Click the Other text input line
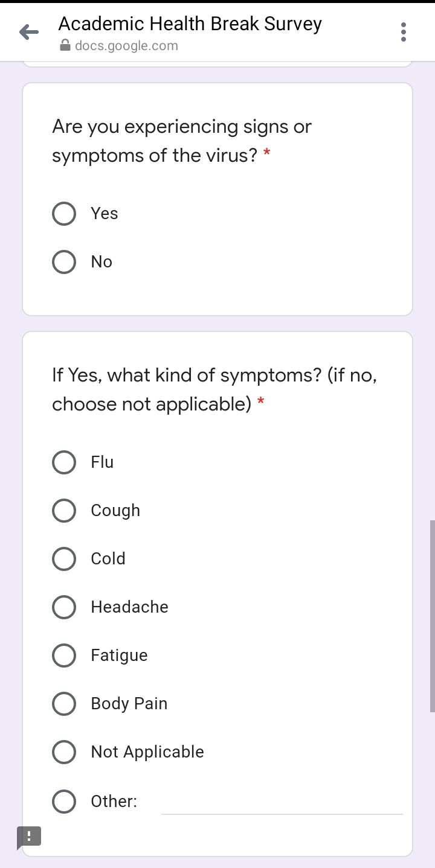435x868 pixels. tap(282, 803)
